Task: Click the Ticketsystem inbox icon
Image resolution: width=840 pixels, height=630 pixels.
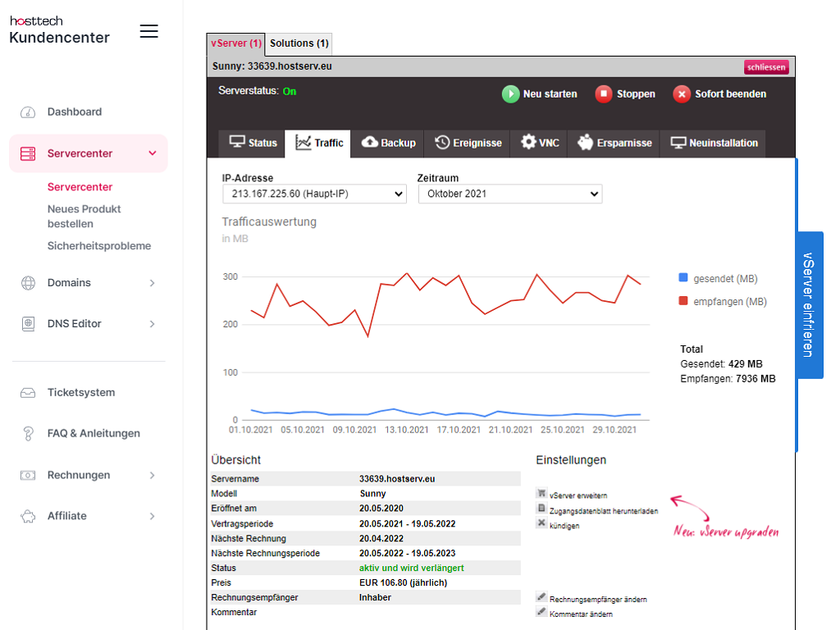Action: point(28,393)
